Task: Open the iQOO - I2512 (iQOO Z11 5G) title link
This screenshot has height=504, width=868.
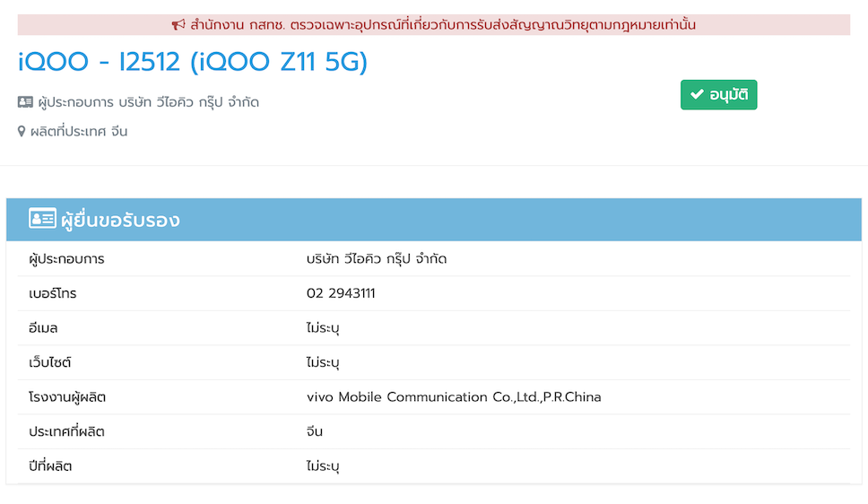Action: (193, 62)
